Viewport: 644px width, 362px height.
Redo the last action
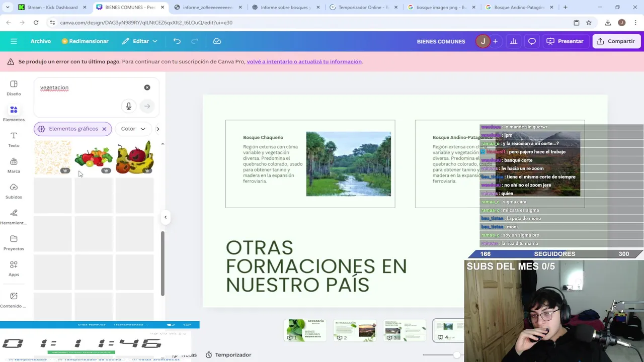[x=195, y=41]
